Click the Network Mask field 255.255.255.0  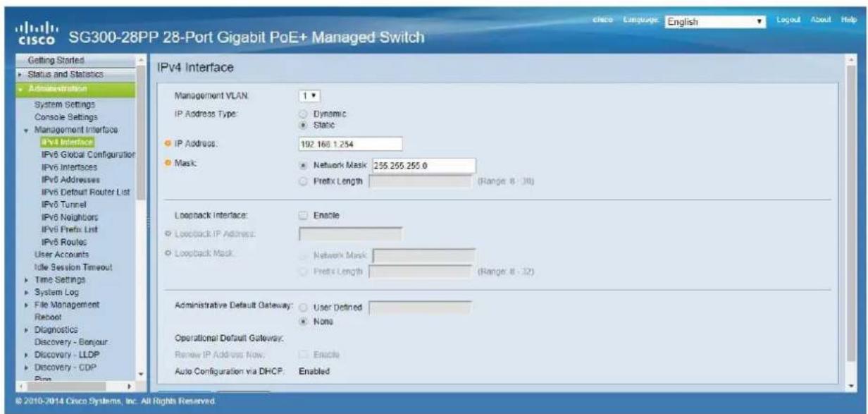click(x=423, y=166)
